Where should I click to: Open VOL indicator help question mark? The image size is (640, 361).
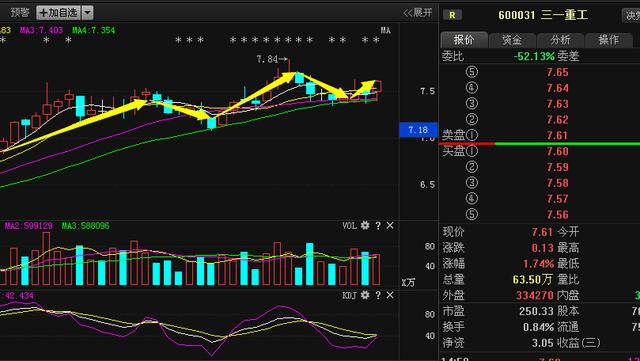click(378, 225)
